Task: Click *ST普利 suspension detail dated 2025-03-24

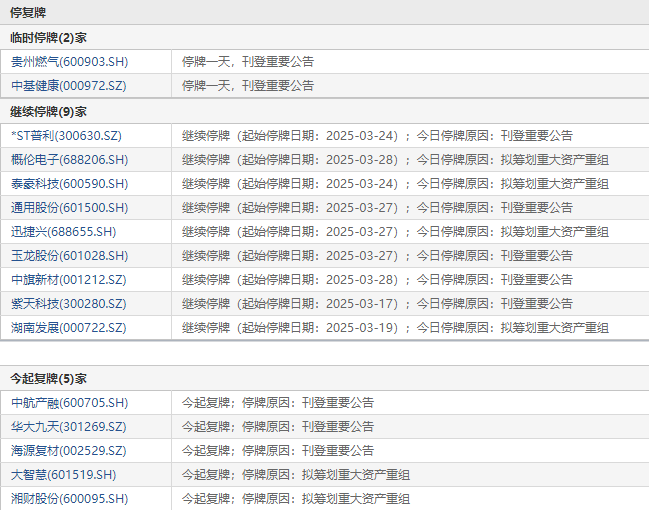Action: coord(377,136)
